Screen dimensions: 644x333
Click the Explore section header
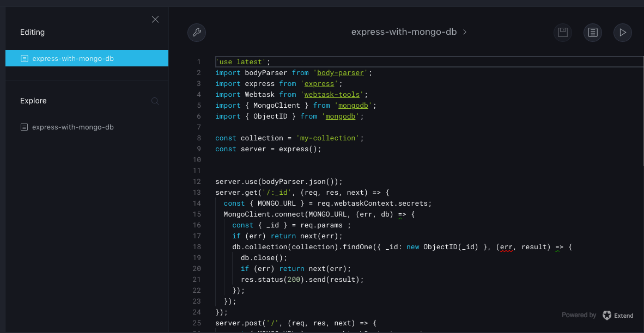pos(33,101)
